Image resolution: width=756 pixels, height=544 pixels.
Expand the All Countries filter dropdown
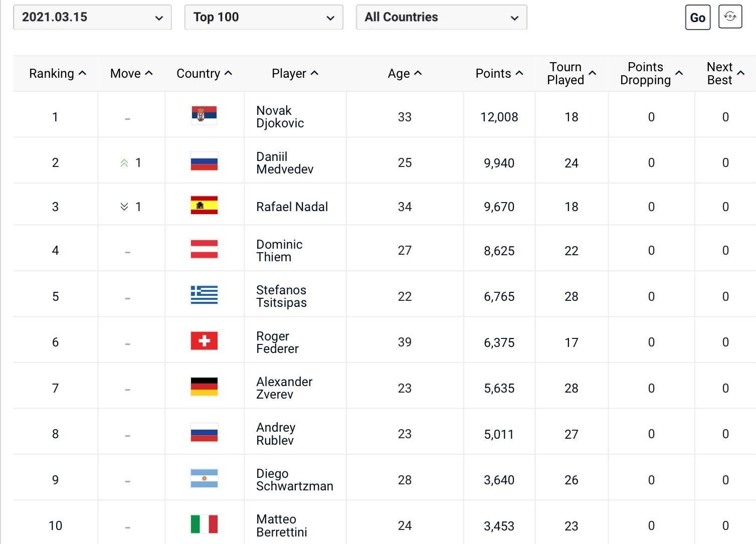[441, 17]
